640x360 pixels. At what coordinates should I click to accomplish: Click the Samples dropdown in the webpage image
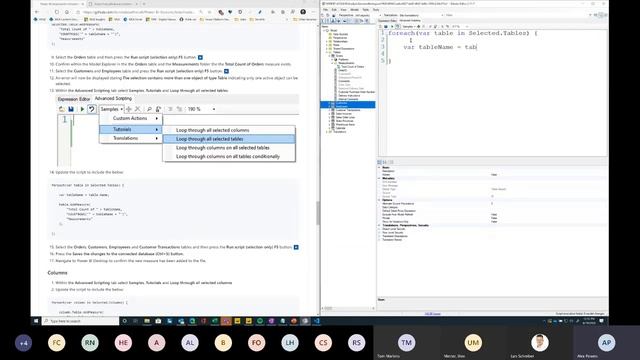coord(111,109)
